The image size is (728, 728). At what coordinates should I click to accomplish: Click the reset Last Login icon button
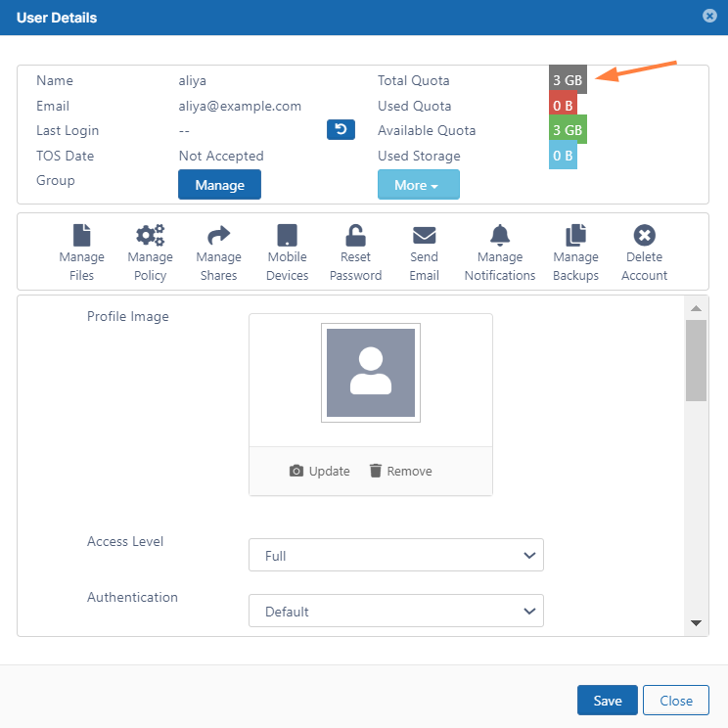pyautogui.click(x=341, y=130)
